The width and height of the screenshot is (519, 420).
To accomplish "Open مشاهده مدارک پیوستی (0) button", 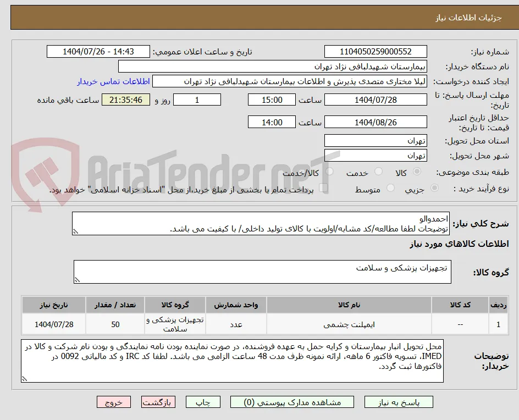I will click(x=292, y=402).
